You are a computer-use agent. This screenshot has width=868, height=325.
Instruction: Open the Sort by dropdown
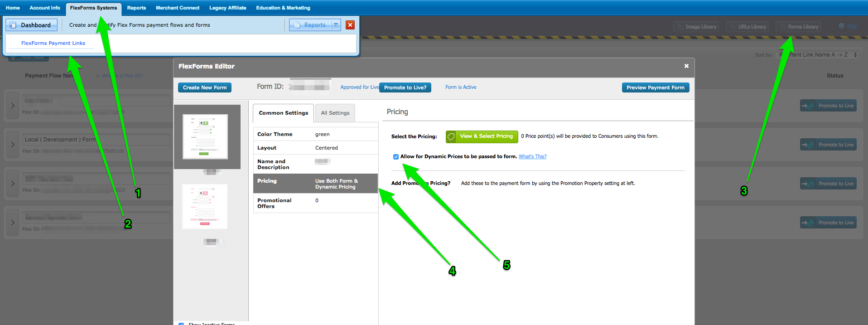pos(817,55)
